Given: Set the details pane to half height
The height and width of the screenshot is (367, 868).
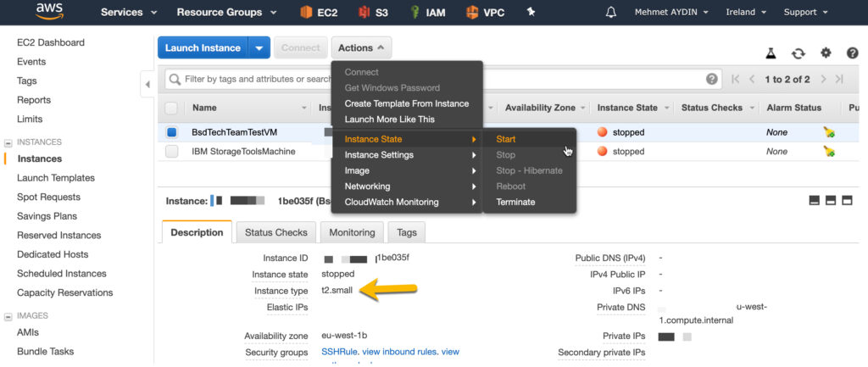Looking at the screenshot, I should pyautogui.click(x=831, y=200).
